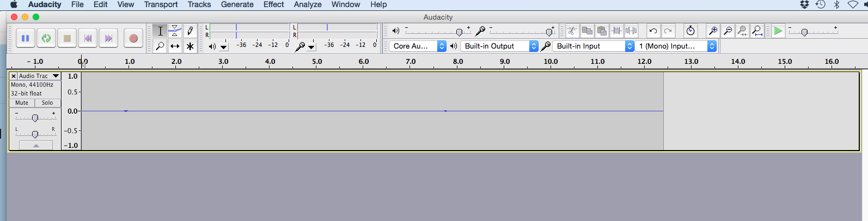
Task: Close the audio track with X
Action: coord(14,76)
